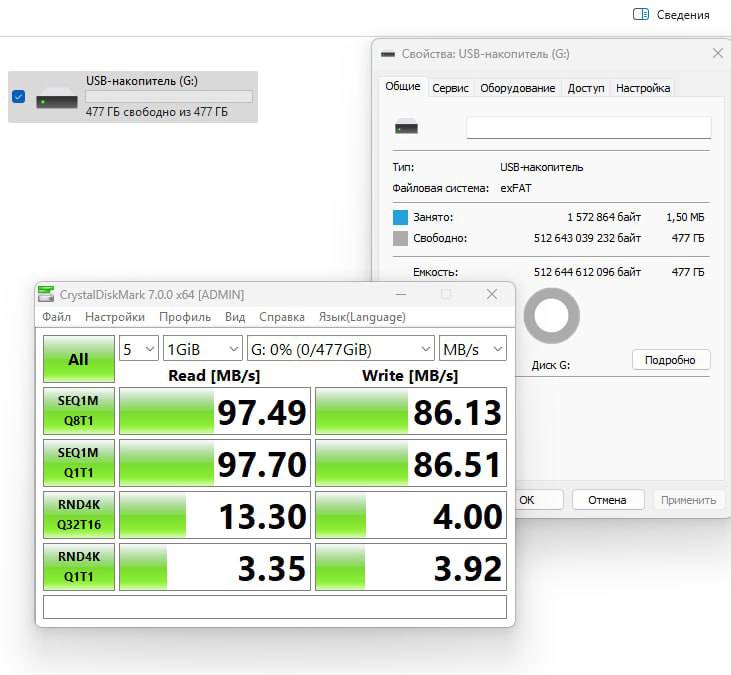The image size is (731, 675).
Task: Open the Оборудование tab
Action: point(517,88)
